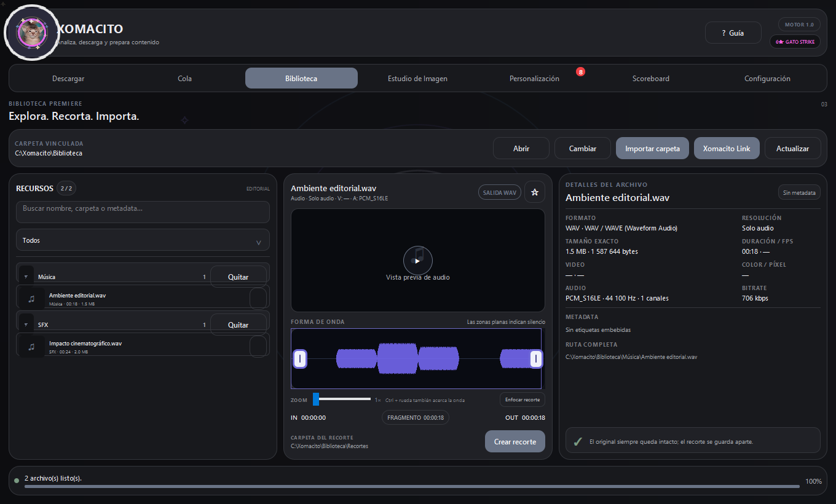Tick the checkbox for Ambiente editorial.wav
836x504 pixels.
258,299
